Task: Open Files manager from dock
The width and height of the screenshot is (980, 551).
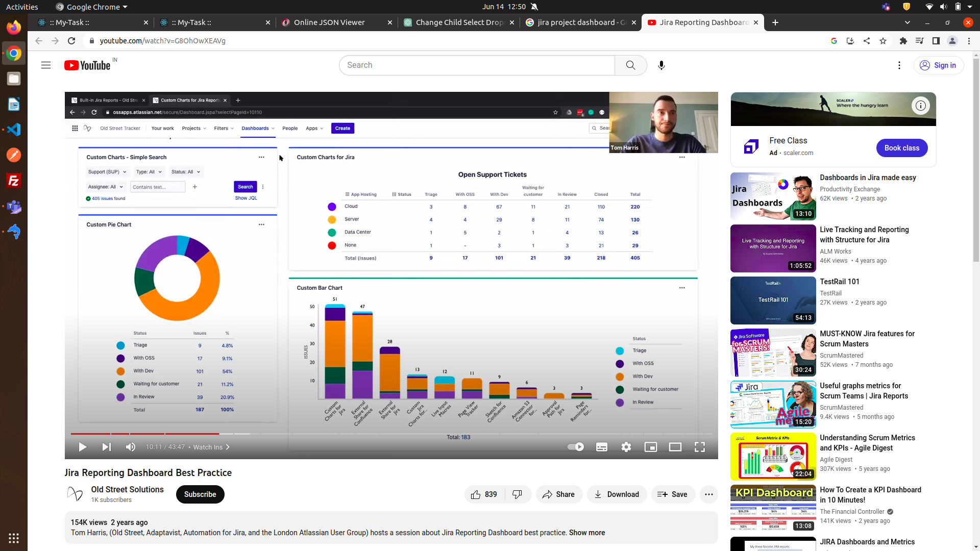Action: 14,79
